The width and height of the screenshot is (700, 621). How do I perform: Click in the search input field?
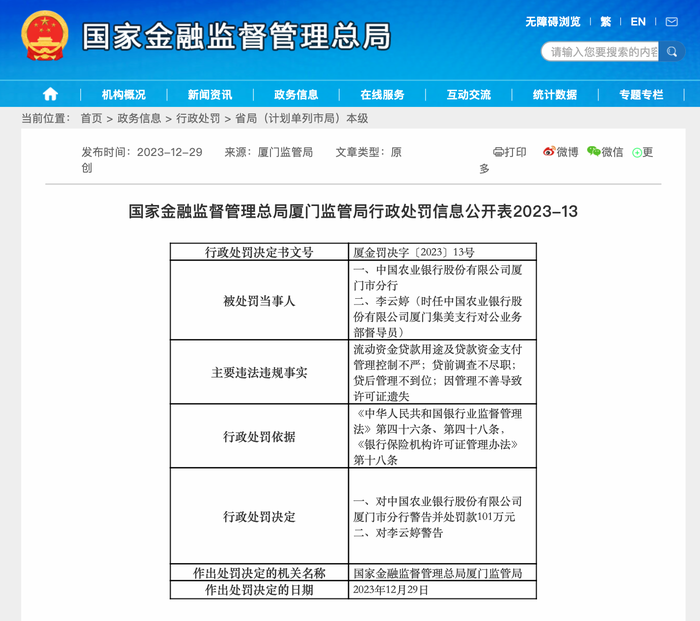click(x=600, y=52)
